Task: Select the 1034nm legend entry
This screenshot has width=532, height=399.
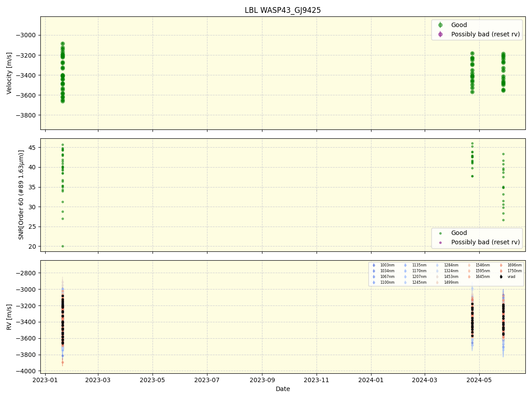Action: click(387, 271)
